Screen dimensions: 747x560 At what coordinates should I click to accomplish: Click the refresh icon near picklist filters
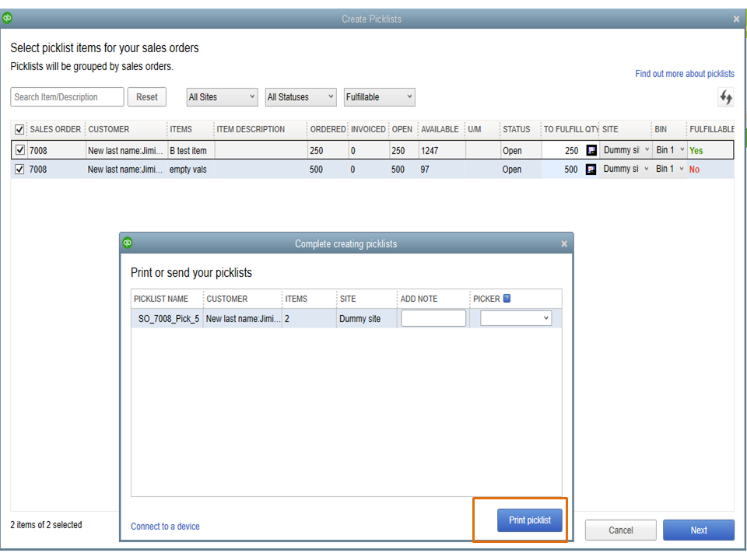pos(725,97)
